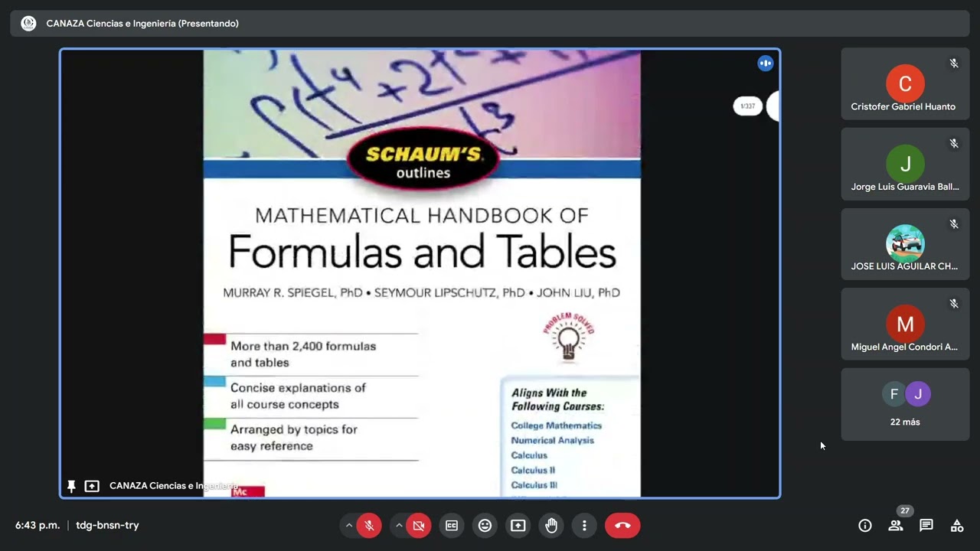Image resolution: width=980 pixels, height=551 pixels.
Task: Click the 'Concise explanations of' bullet text
Action: pyautogui.click(x=298, y=388)
